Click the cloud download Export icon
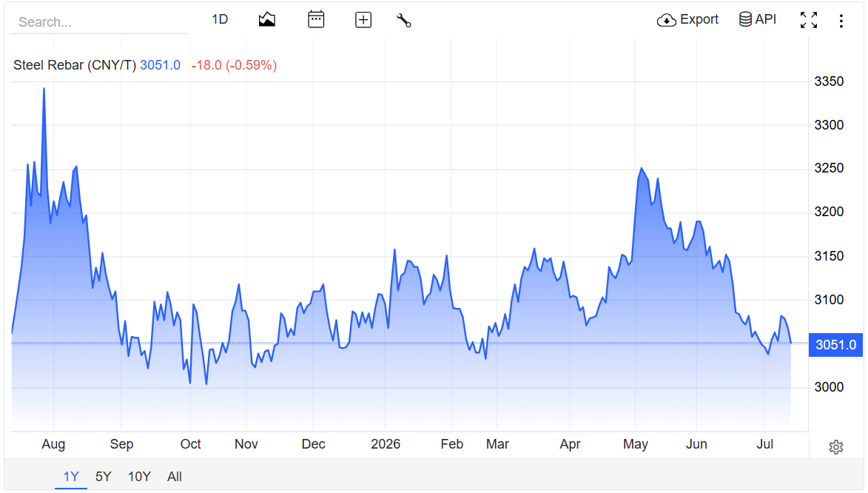Screen dimensions: 868x493 tap(667, 21)
